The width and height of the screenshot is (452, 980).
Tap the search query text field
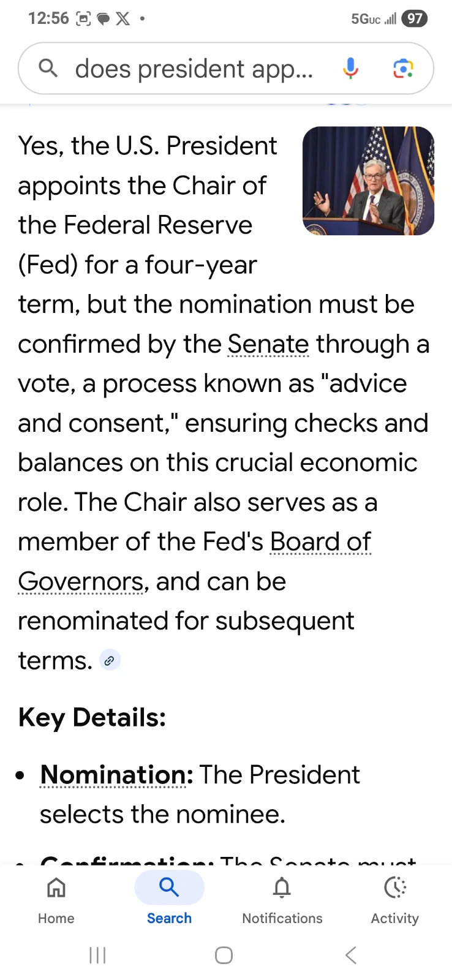coord(194,69)
